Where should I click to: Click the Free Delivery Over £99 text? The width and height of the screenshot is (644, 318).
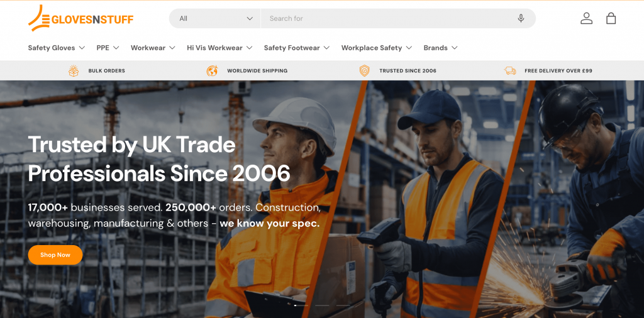pyautogui.click(x=558, y=70)
